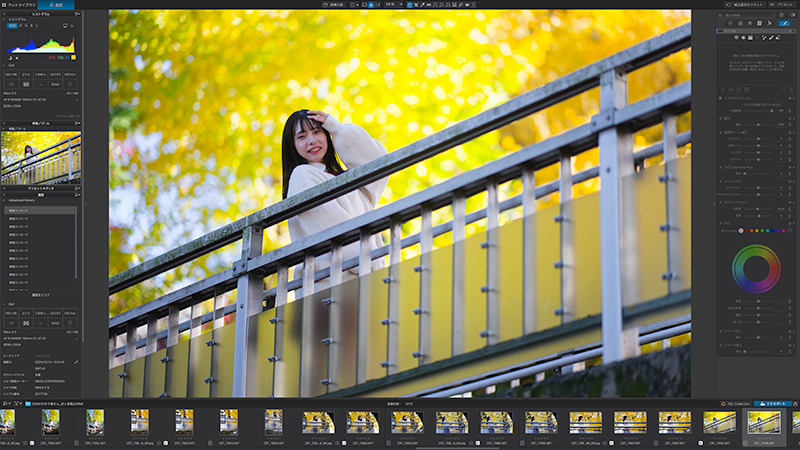
Task: Click the fit-to-screen zoom icon
Action: click(x=371, y=5)
